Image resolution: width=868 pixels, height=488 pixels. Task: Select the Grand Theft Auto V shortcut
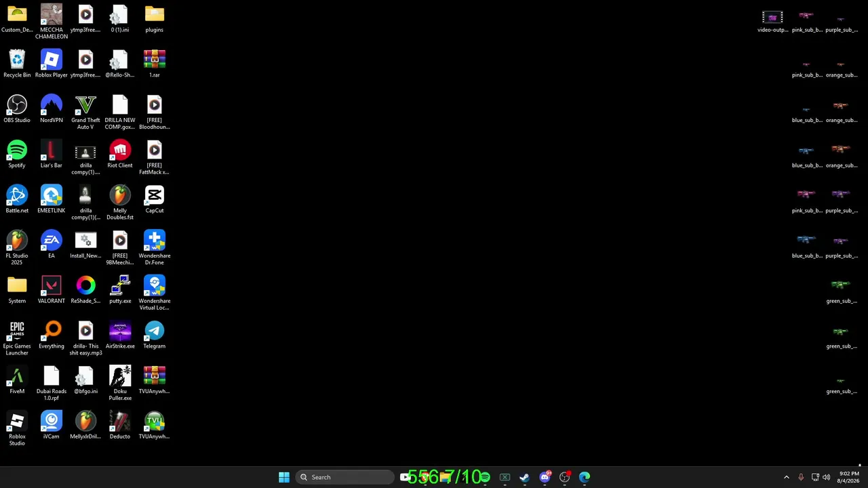pos(85,113)
